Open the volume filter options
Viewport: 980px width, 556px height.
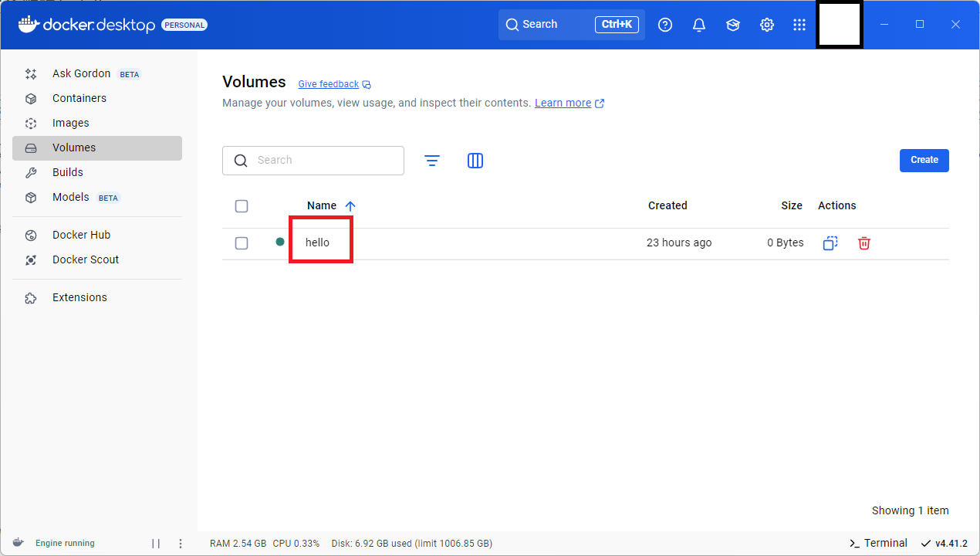pos(432,161)
